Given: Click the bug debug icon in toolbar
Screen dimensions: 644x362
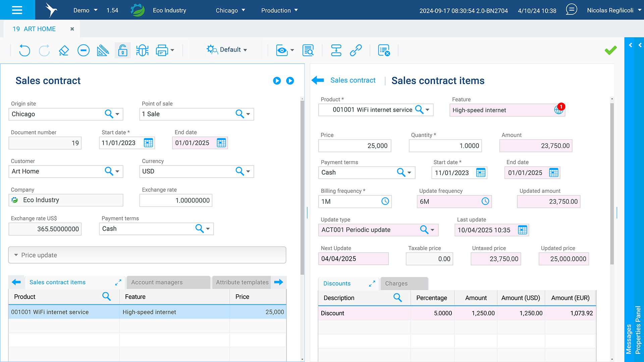Looking at the screenshot, I should point(142,50).
